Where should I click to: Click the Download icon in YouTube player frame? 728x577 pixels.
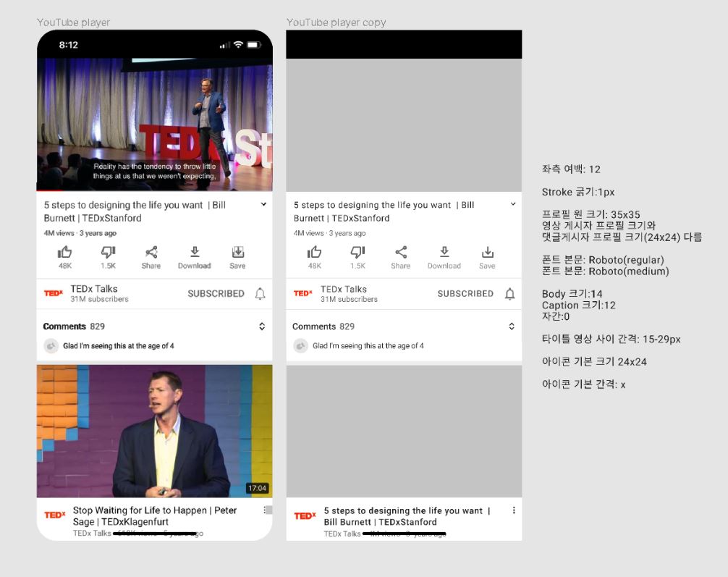point(195,252)
